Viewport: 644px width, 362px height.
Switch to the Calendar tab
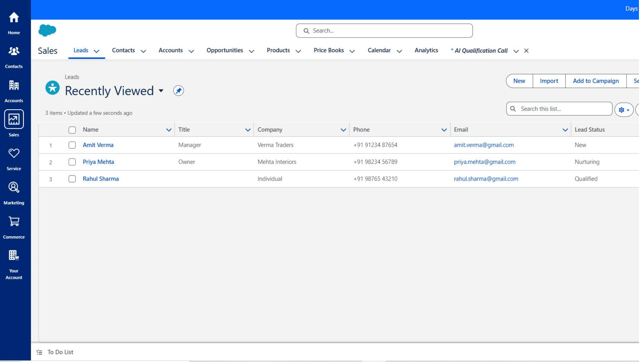[379, 50]
